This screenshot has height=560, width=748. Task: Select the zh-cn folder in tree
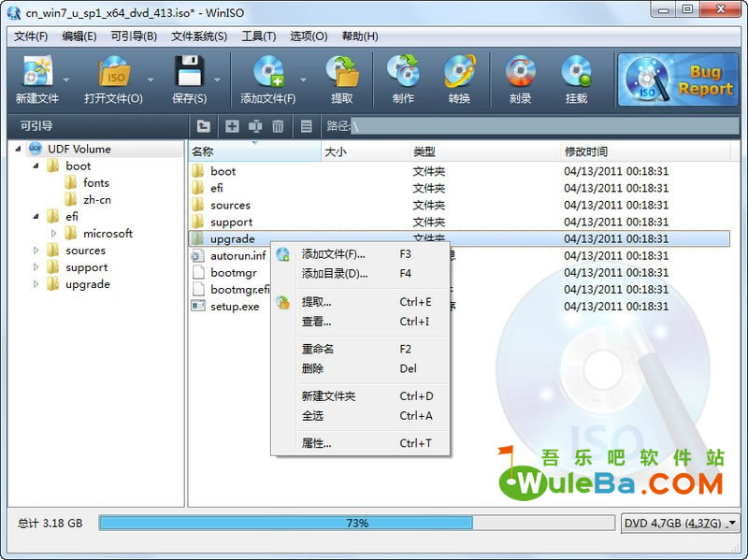(97, 200)
